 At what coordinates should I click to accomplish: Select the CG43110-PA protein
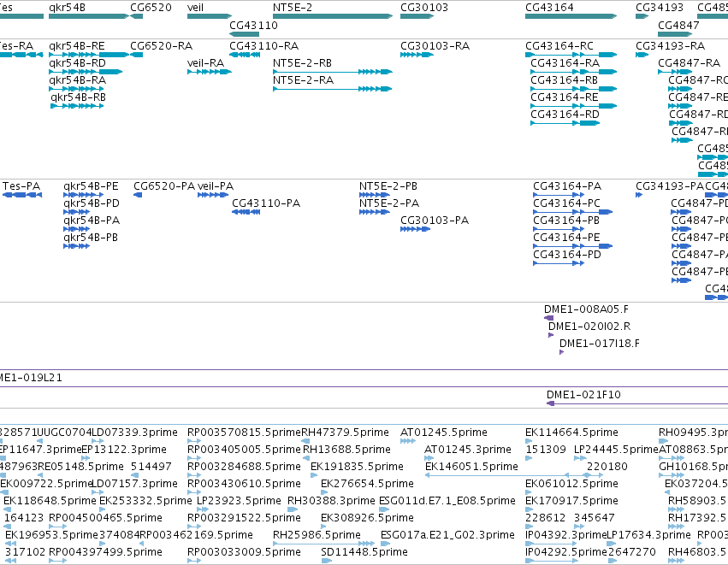(x=246, y=212)
